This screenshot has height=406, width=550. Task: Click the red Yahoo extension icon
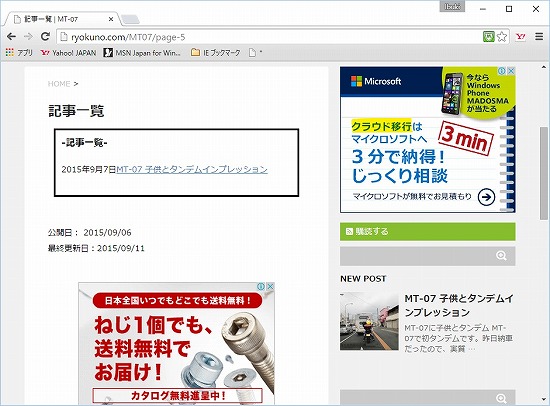pos(521,36)
